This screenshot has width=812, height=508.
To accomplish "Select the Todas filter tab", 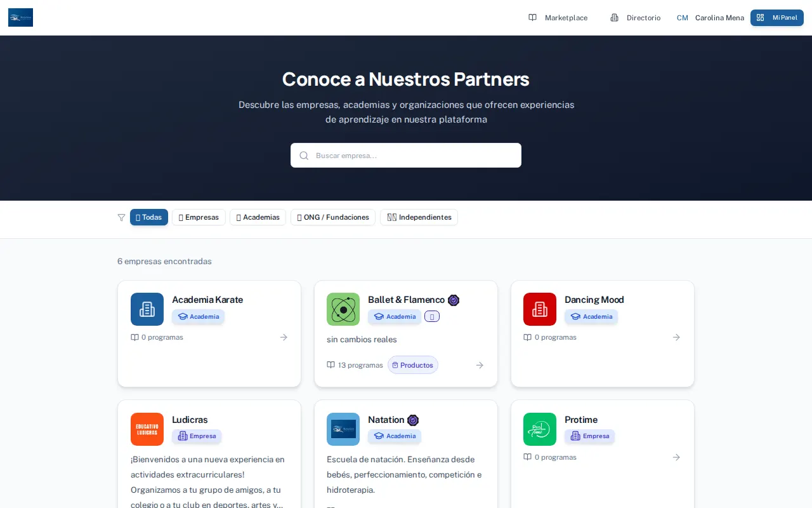I will point(149,217).
